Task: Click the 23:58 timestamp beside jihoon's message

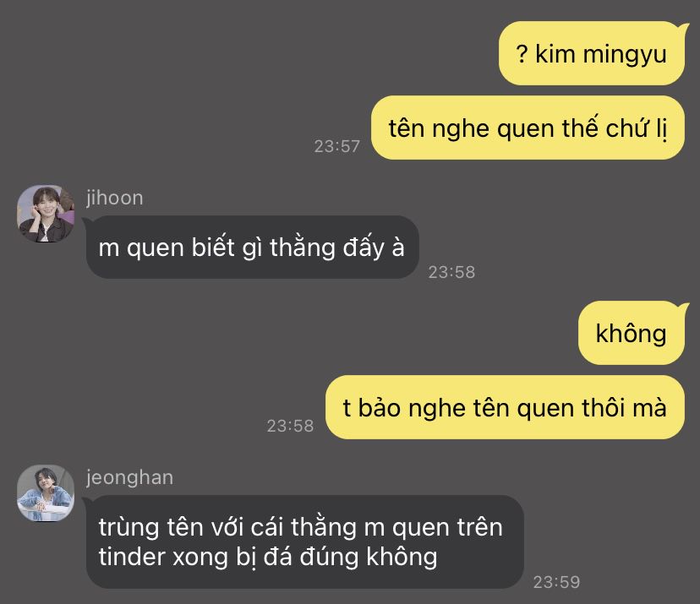Action: (x=451, y=272)
